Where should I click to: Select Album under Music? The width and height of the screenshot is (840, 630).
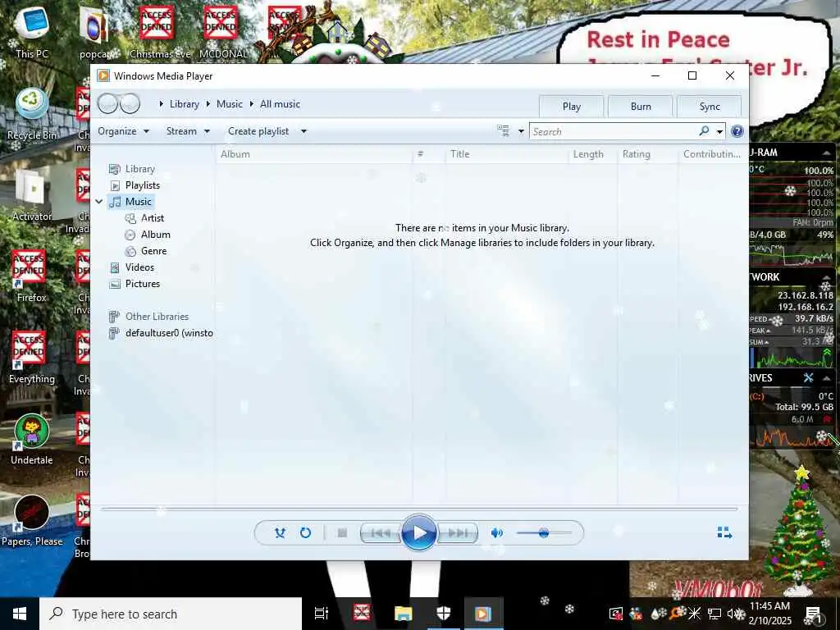(x=148, y=235)
